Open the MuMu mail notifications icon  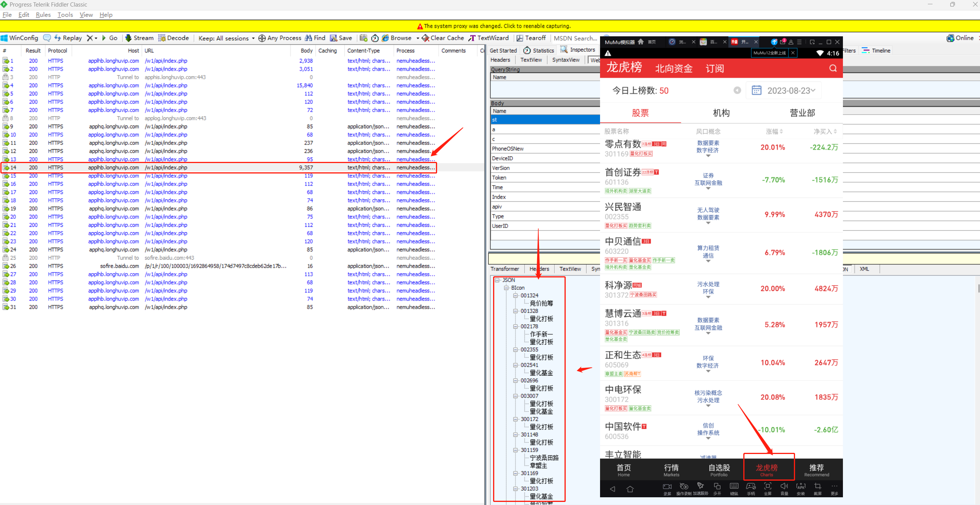783,41
